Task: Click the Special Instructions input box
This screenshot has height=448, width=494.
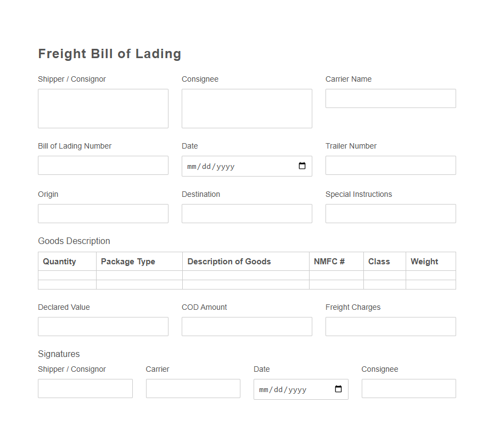Action: pos(390,213)
